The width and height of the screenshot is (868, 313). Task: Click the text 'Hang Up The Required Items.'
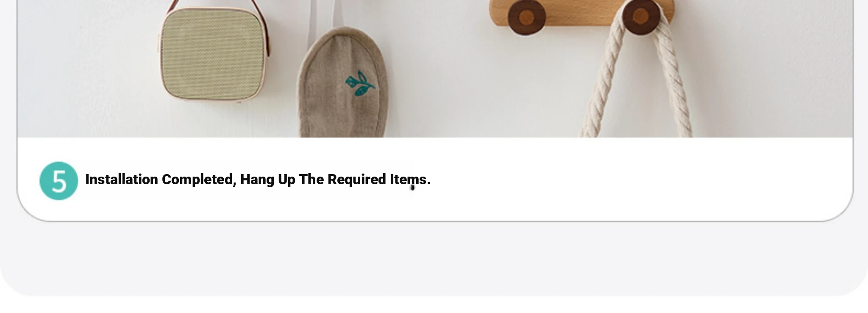pos(335,180)
